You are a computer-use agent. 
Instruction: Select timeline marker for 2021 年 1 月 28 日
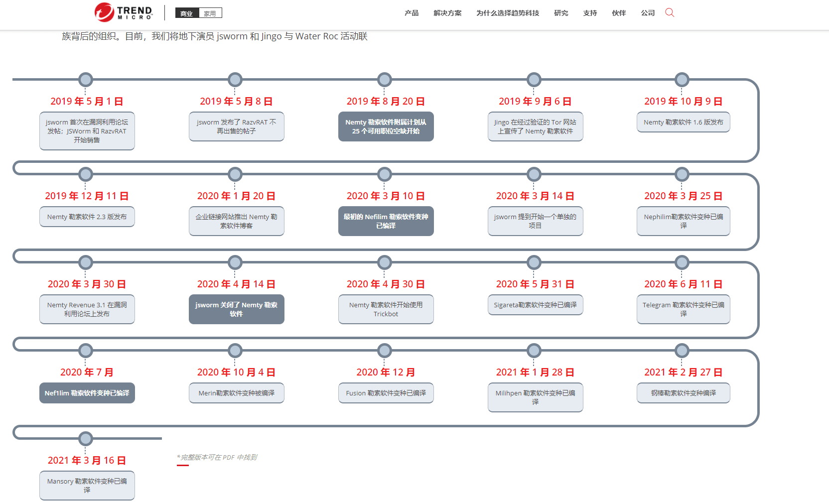click(x=534, y=351)
